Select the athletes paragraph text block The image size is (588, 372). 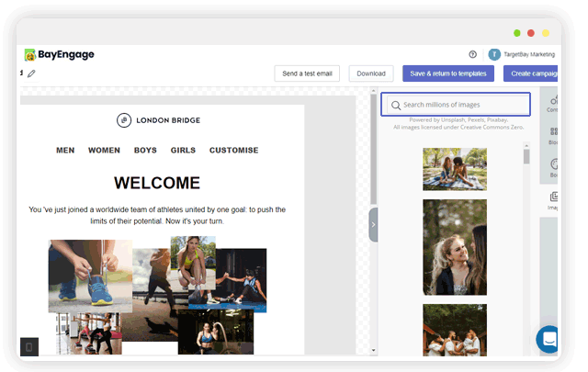(x=157, y=215)
